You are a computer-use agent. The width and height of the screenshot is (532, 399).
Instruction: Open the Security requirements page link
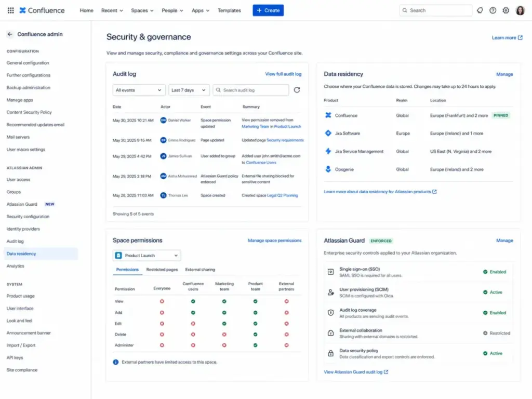pos(285,140)
